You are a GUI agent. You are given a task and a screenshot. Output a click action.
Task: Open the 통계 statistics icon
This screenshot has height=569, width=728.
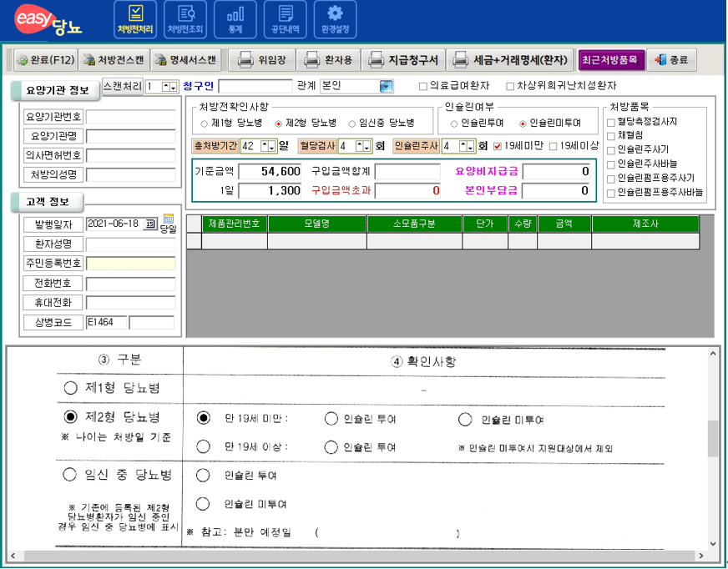[x=235, y=19]
